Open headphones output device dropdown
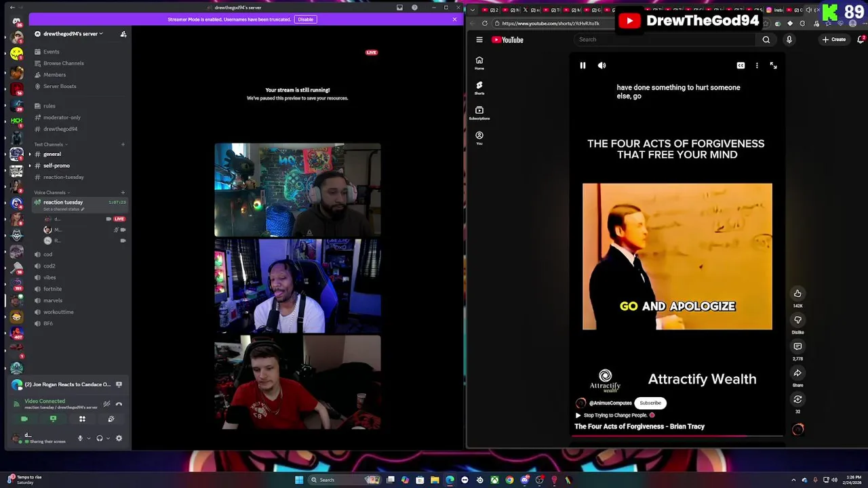 pyautogui.click(x=107, y=439)
